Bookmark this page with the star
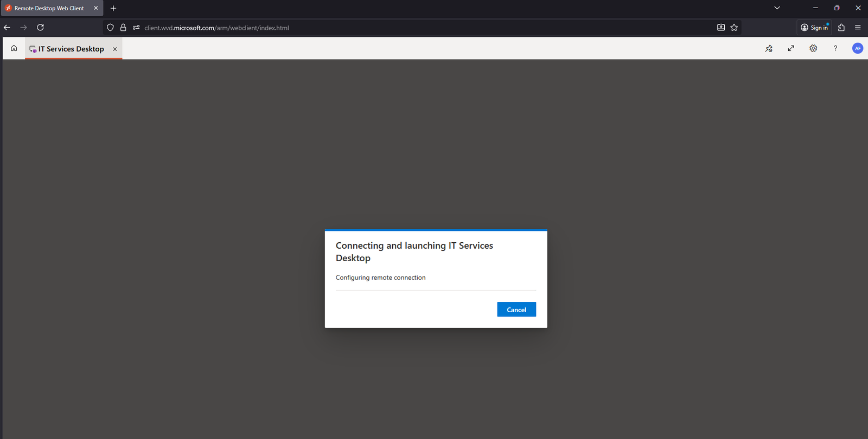 pos(734,28)
